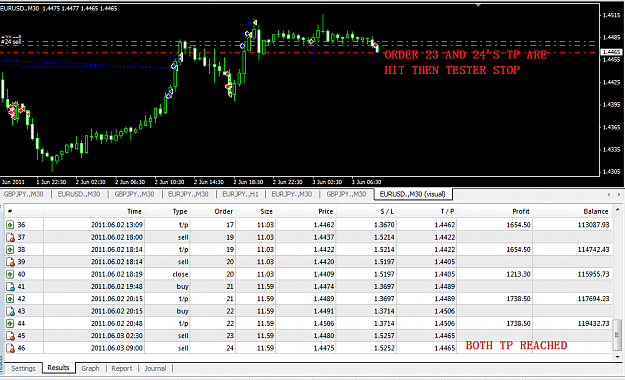
Task: Sort results by S / L column header
Action: (386, 211)
